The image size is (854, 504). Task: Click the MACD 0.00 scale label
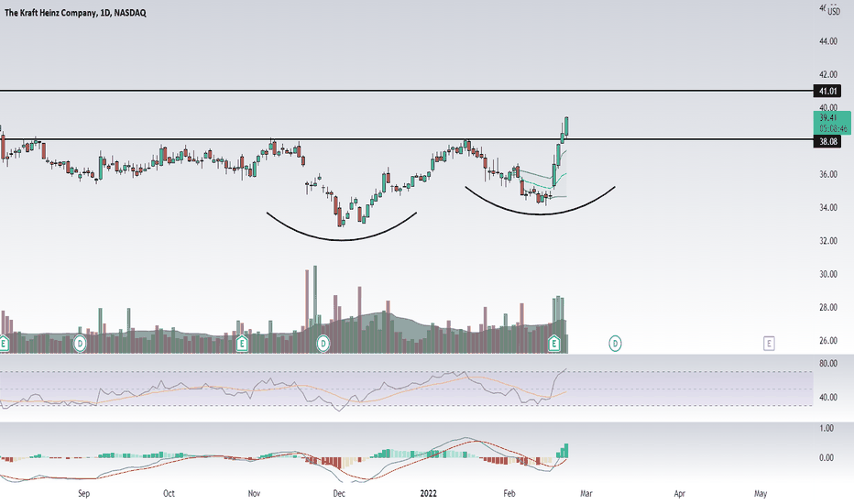point(827,457)
